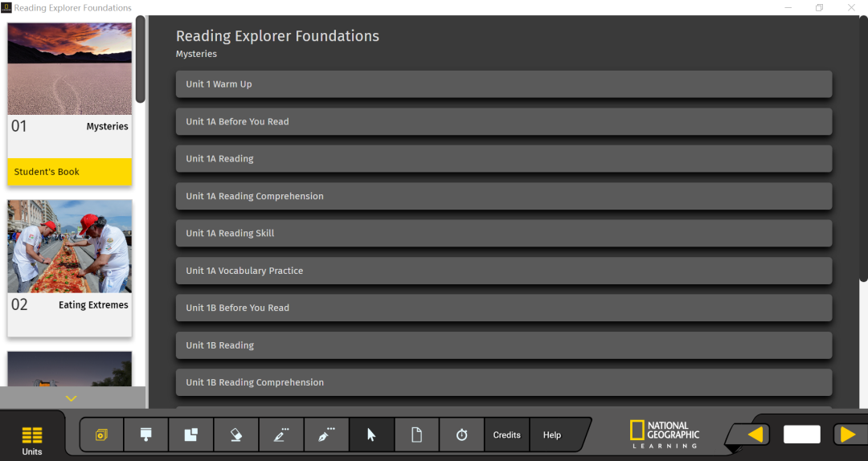Open the Units grid menu
Viewport: 868px width, 461px height.
[x=32, y=438]
